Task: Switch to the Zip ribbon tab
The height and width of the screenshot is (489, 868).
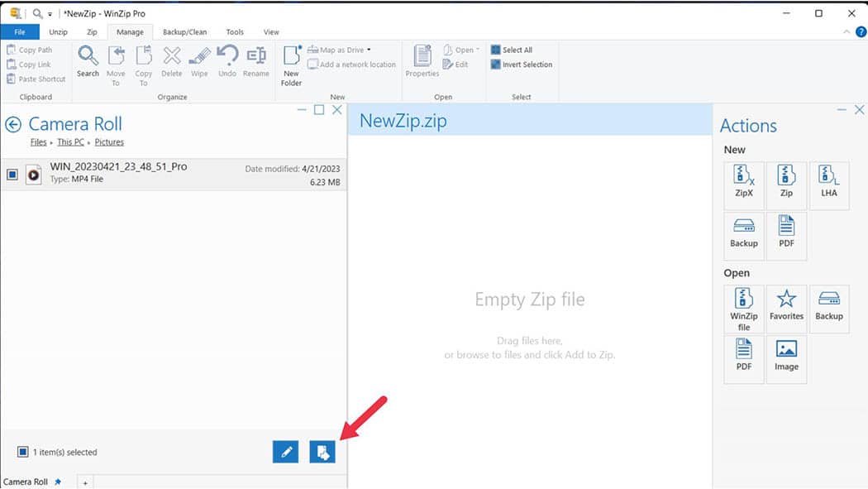Action: [92, 32]
